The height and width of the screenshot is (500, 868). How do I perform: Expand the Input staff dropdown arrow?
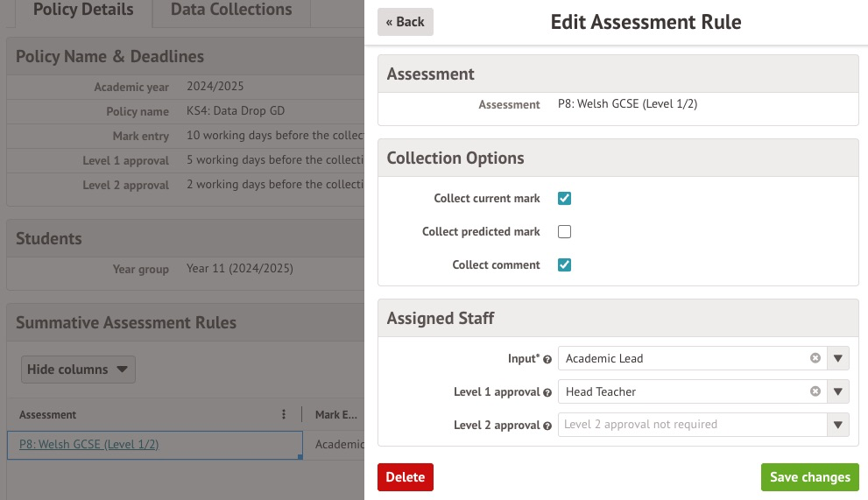point(838,358)
